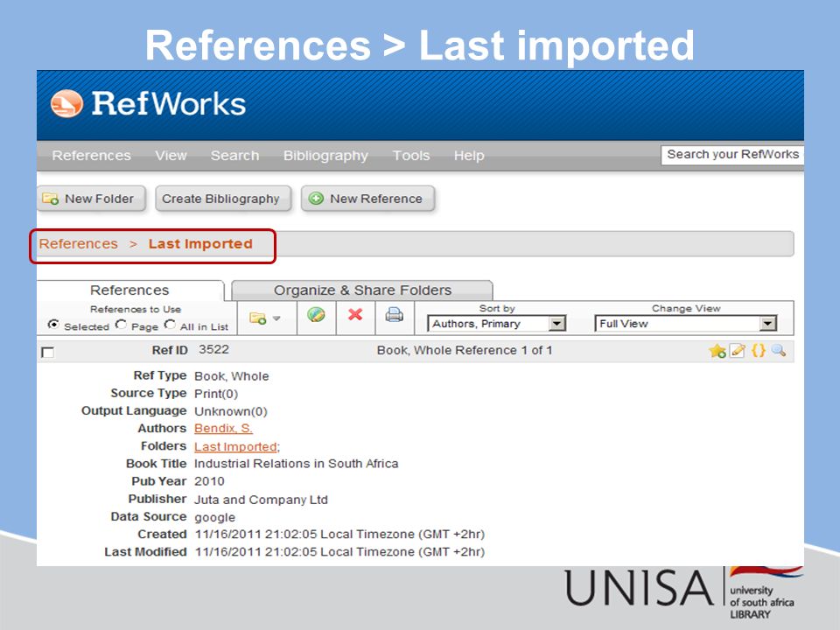Click the publisher 'Juta and Company Ltd'
This screenshot has height=630, width=840.
click(261, 500)
